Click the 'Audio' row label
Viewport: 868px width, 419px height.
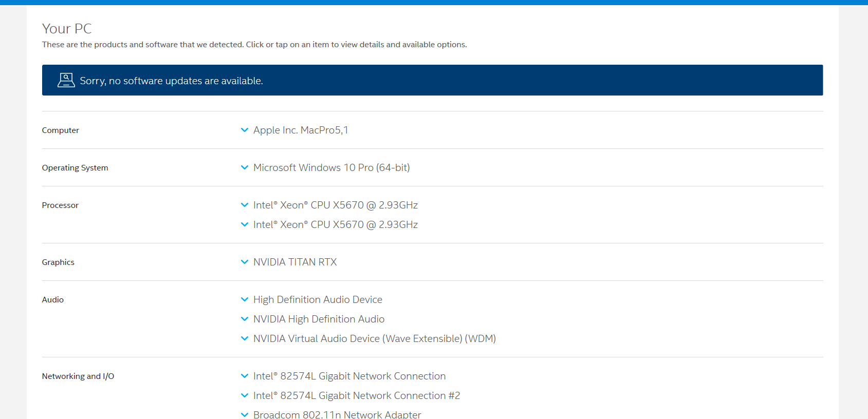(x=53, y=300)
